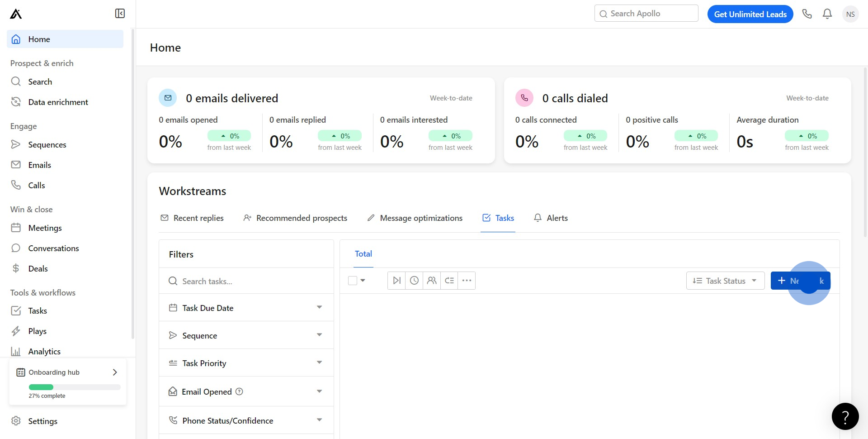Open the notifications bell icon
Screen dimensions: 868x439
point(827,14)
